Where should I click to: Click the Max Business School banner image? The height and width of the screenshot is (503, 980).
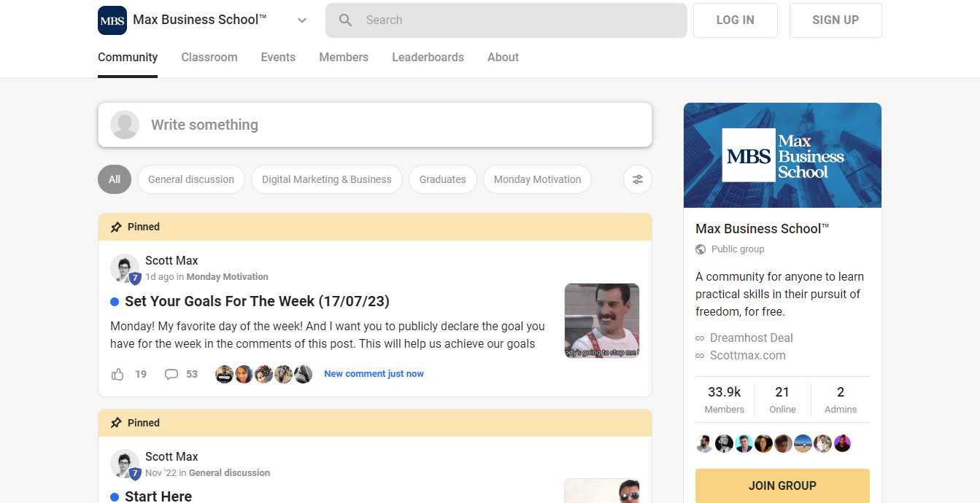coord(782,155)
